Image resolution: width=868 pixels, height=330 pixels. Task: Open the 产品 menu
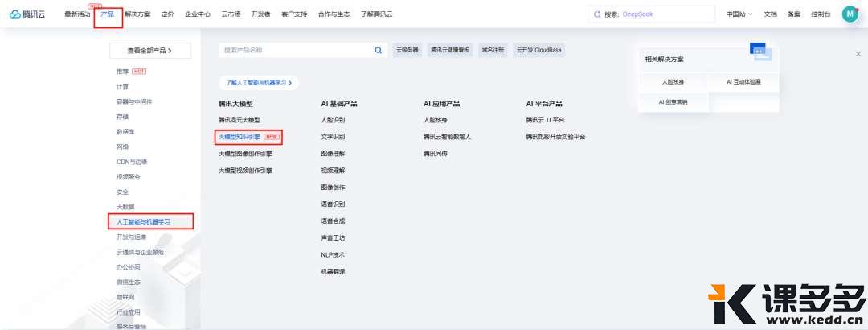[x=108, y=14]
